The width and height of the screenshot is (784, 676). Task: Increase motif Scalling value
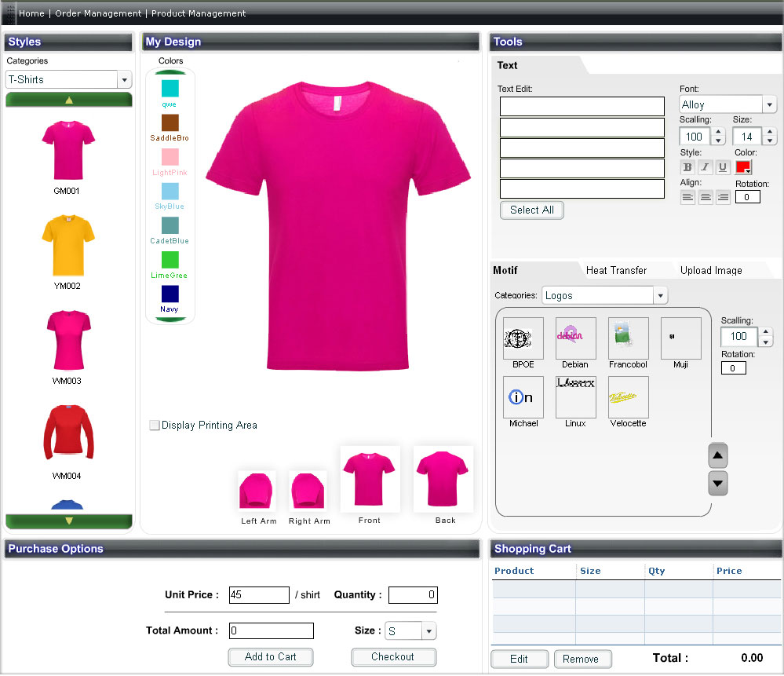click(765, 332)
